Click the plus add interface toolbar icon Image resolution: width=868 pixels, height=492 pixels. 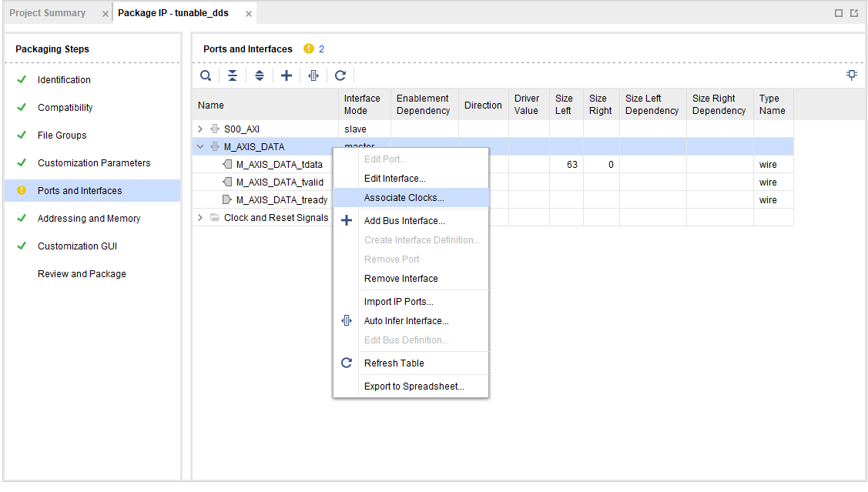click(x=287, y=75)
